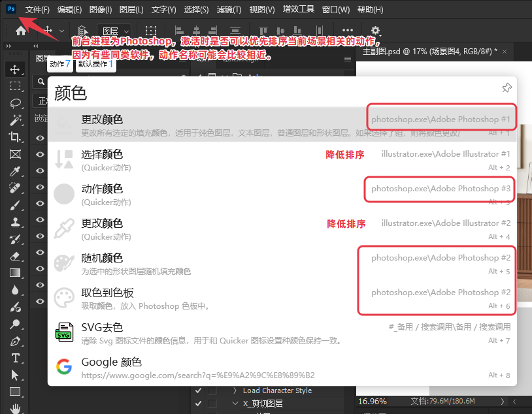
Task: Open the panel menu hamburger icon
Action: click(348, 59)
